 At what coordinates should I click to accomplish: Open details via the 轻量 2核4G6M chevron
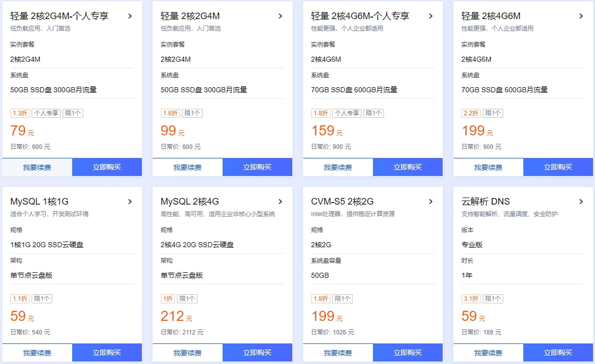point(581,16)
